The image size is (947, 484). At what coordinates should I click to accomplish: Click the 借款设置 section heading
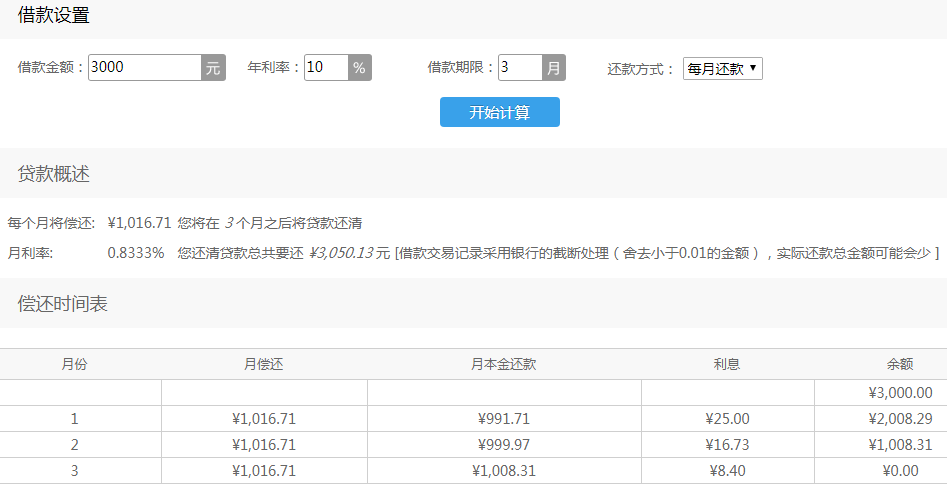click(54, 16)
